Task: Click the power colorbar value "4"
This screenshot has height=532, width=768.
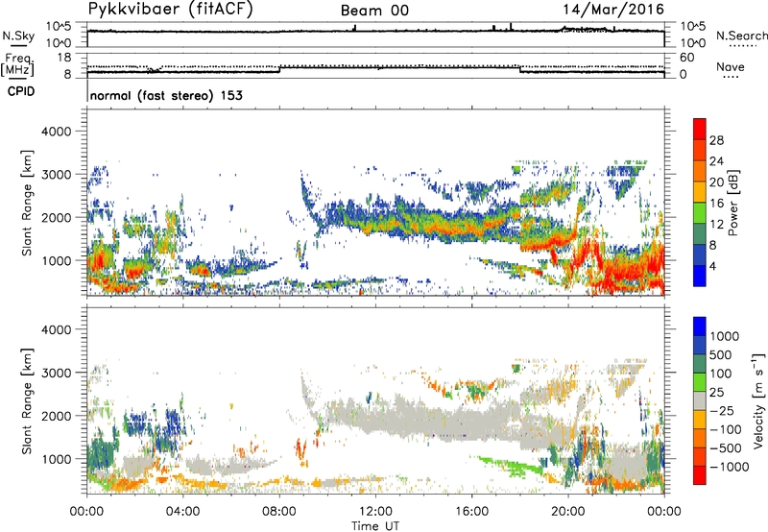Action: pyautogui.click(x=713, y=266)
